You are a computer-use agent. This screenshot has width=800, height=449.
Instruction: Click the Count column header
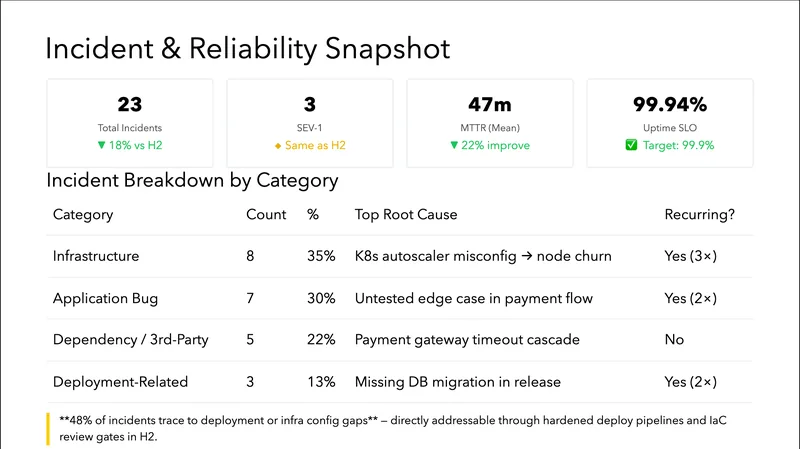(x=266, y=215)
